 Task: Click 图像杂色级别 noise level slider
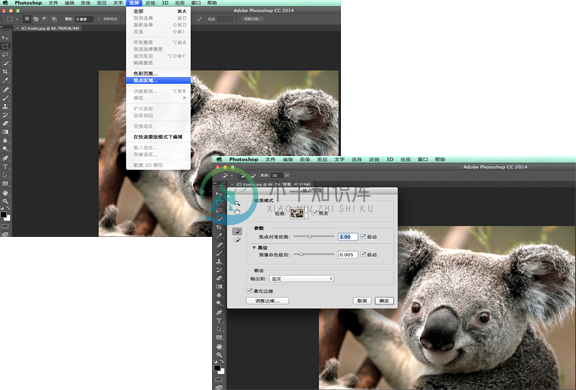click(x=314, y=254)
